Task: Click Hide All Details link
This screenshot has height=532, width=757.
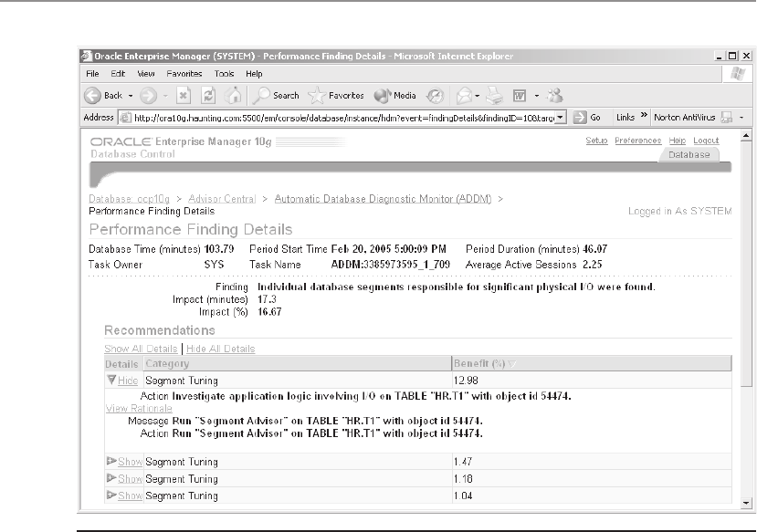Action: pyautogui.click(x=221, y=349)
